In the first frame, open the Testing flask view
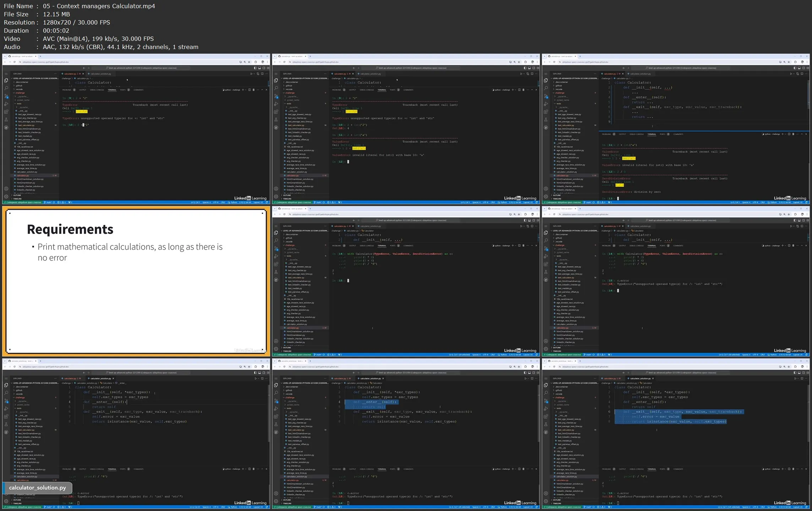This screenshot has width=812, height=511. click(6, 120)
